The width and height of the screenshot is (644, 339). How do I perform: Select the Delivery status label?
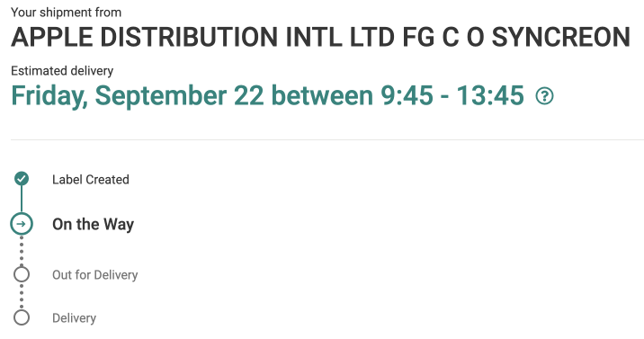tap(74, 318)
